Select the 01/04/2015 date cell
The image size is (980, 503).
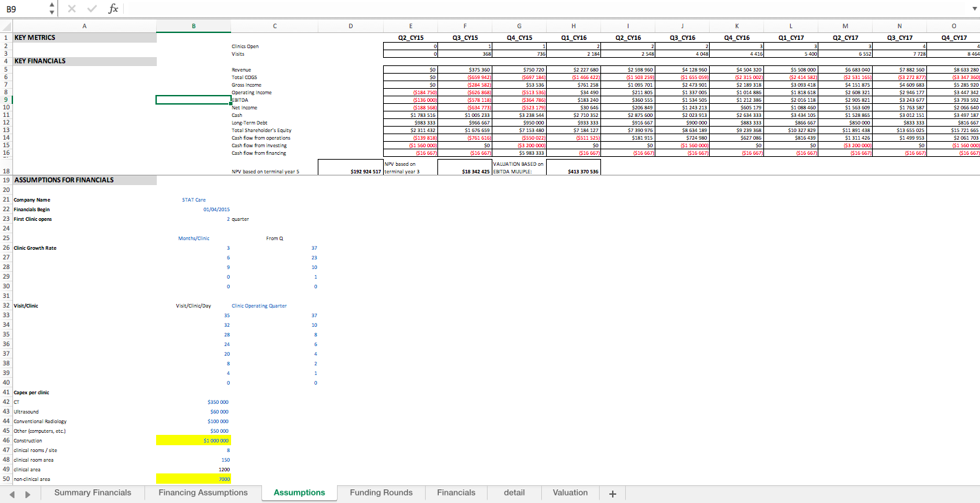tap(193, 209)
